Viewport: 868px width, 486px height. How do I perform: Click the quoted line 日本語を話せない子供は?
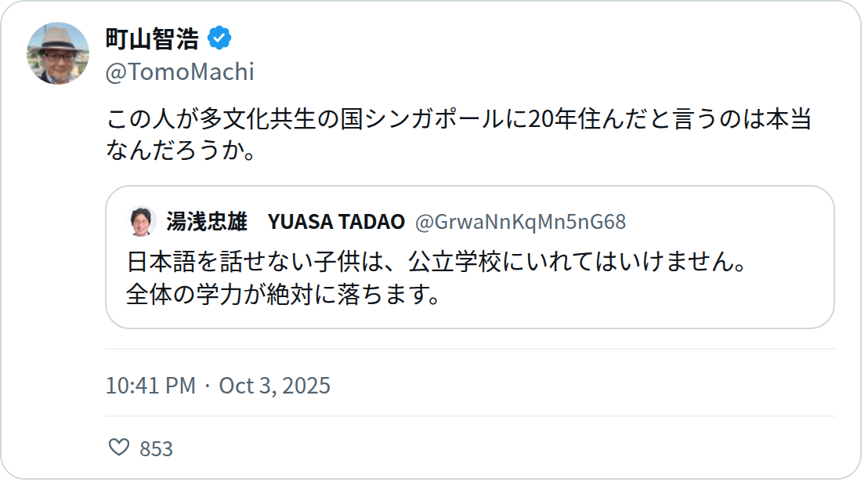[x=437, y=262]
